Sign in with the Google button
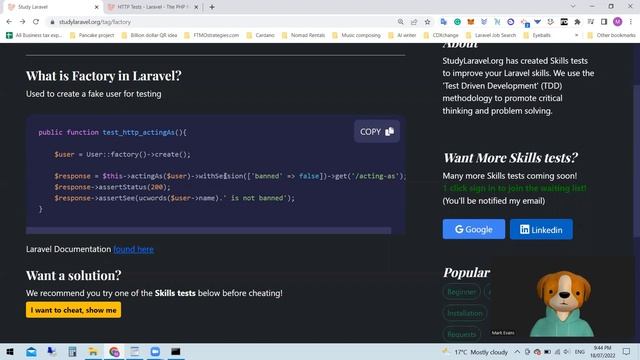The height and width of the screenshot is (360, 640). coord(473,229)
